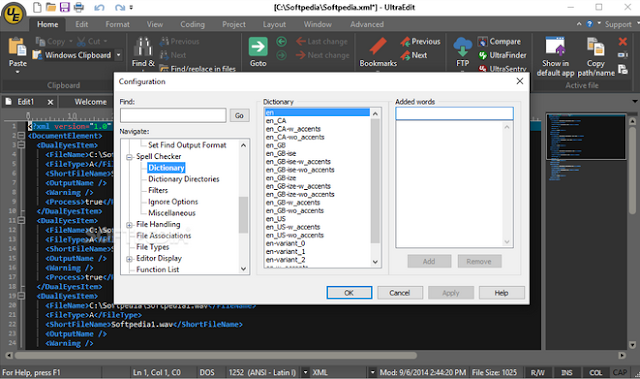This screenshot has height=379, width=640.
Task: Expand the File Handling tree node
Action: 129,225
